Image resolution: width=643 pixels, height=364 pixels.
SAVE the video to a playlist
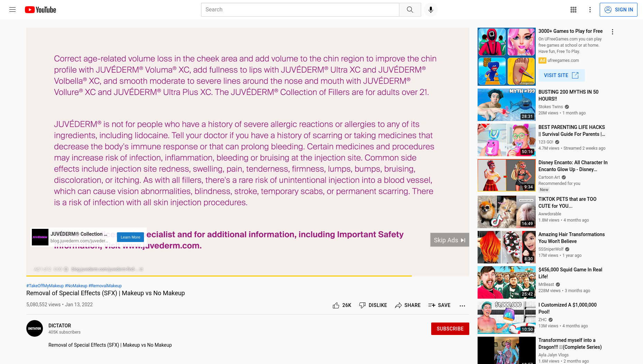[439, 305]
